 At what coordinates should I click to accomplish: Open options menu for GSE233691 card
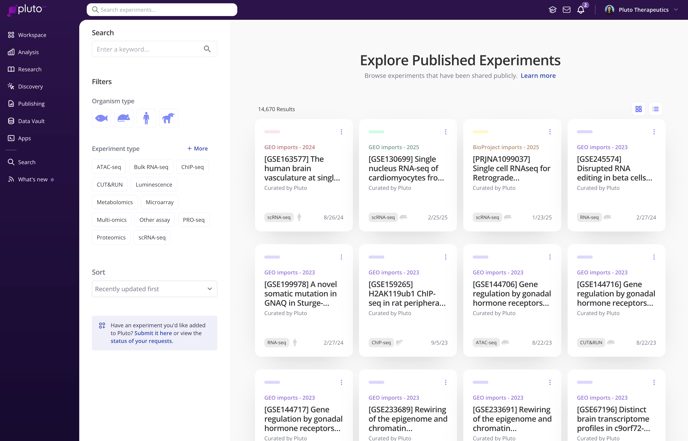point(550,382)
